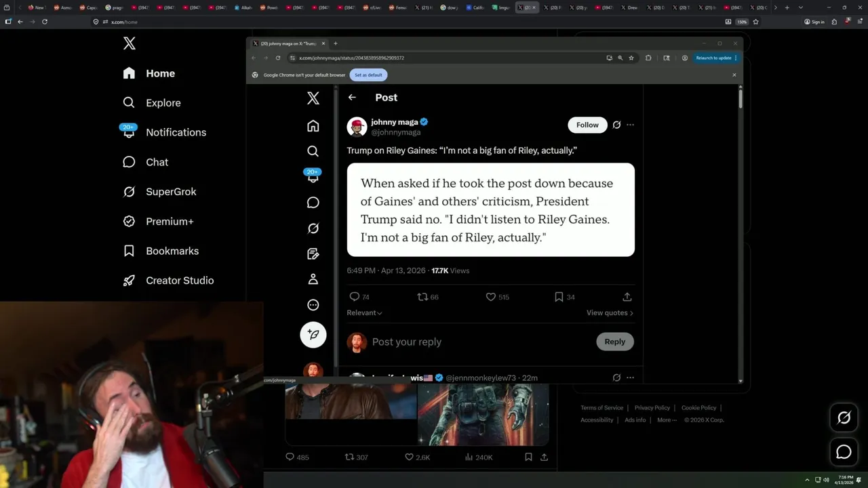Click Sign in in the background browser toolbar
868x488 pixels.
pyautogui.click(x=814, y=22)
